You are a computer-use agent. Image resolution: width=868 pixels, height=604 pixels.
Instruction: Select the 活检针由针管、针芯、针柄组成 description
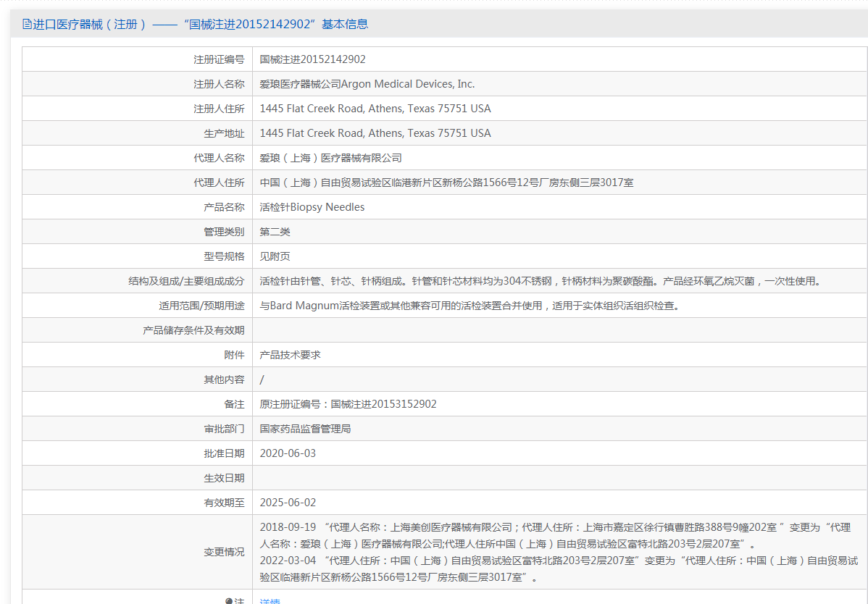(x=542, y=281)
